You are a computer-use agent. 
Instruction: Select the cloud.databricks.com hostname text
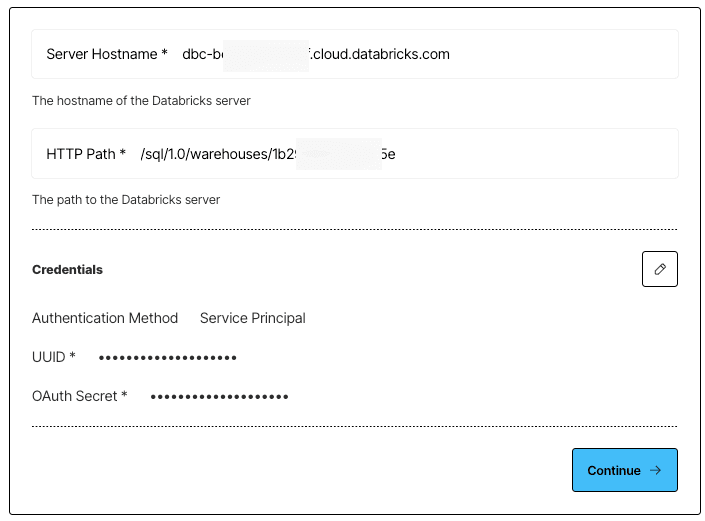pyautogui.click(x=380, y=54)
